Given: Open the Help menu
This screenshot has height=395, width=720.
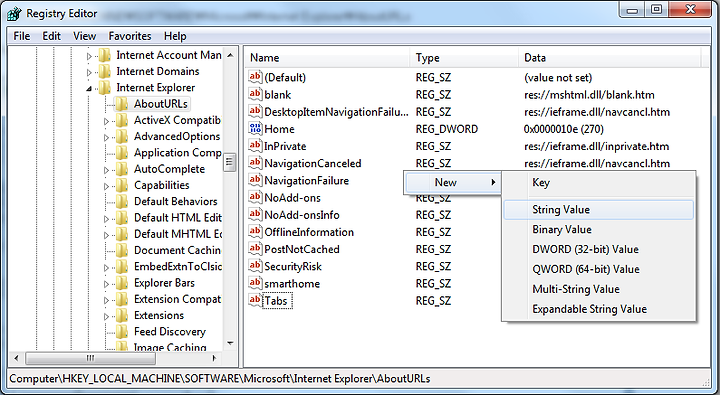Looking at the screenshot, I should (175, 36).
